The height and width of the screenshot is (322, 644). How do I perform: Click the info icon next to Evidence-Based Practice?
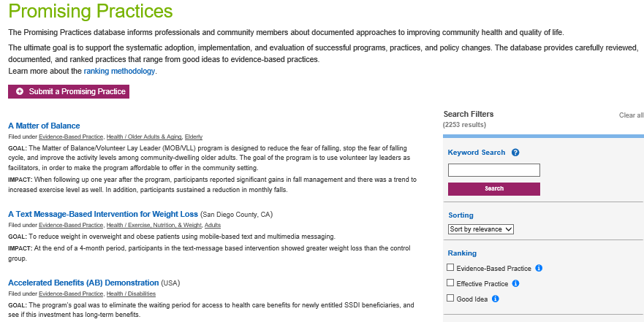pos(539,268)
